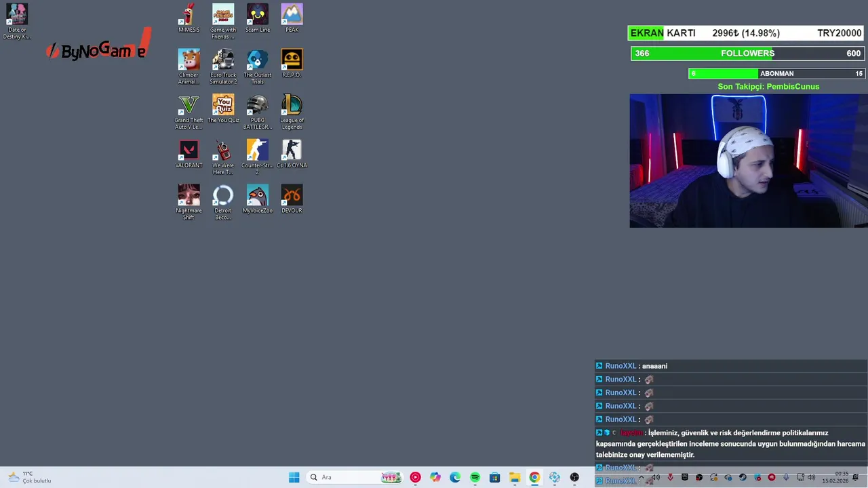Select the Scam Line desktop icon

coord(257,18)
